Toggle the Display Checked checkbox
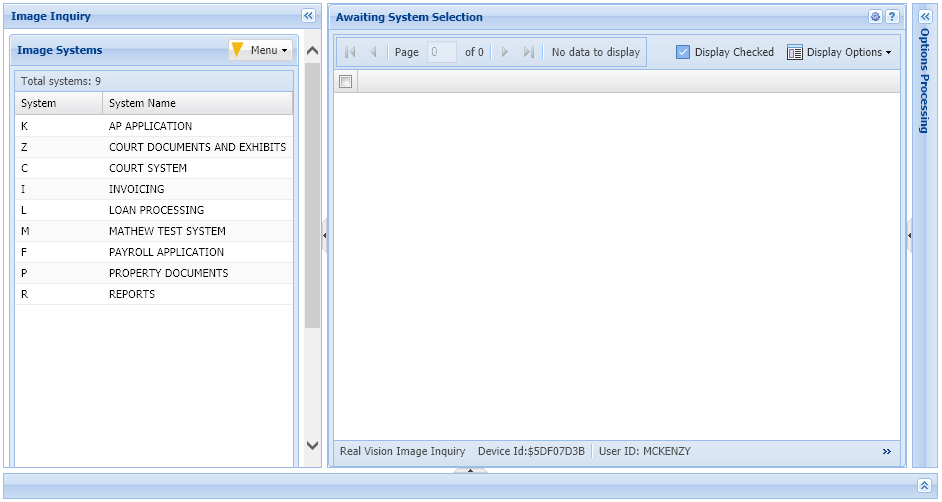The image size is (942, 502). point(682,52)
